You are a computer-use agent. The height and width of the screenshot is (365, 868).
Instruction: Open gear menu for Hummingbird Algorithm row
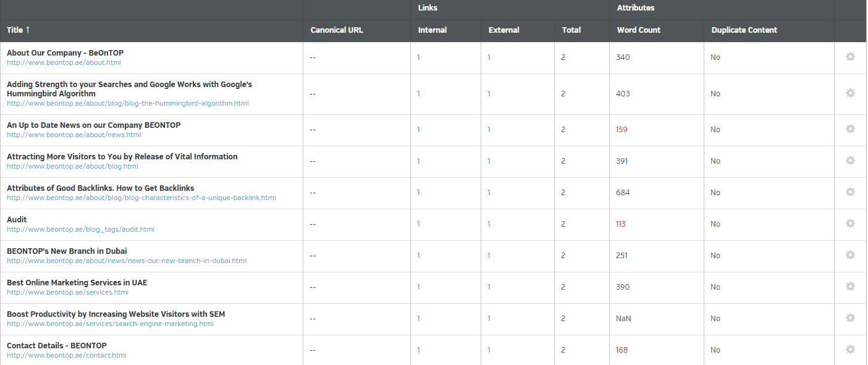[x=850, y=93]
